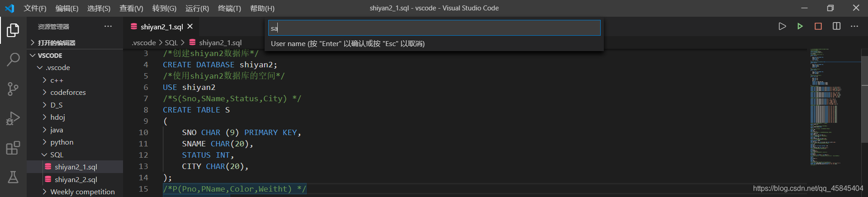Restore down the VS Code window
Viewport: 868px width, 197px height.
click(830, 8)
